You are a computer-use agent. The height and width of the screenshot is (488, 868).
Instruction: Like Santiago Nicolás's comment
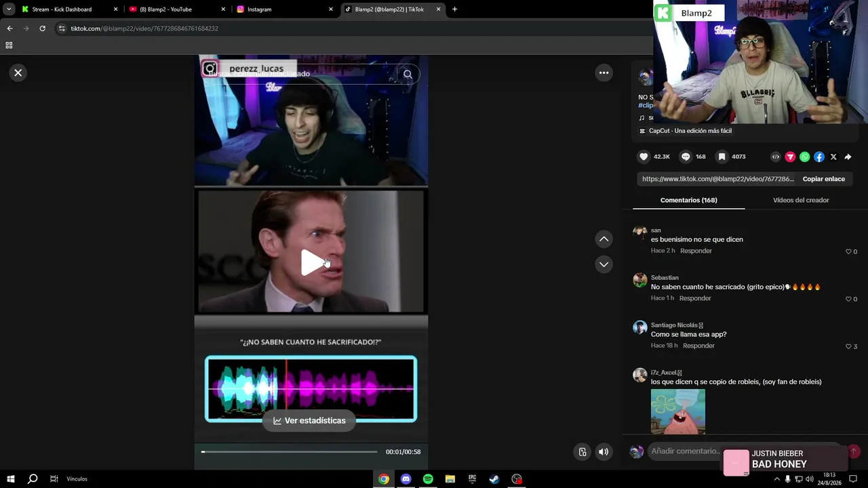point(848,346)
